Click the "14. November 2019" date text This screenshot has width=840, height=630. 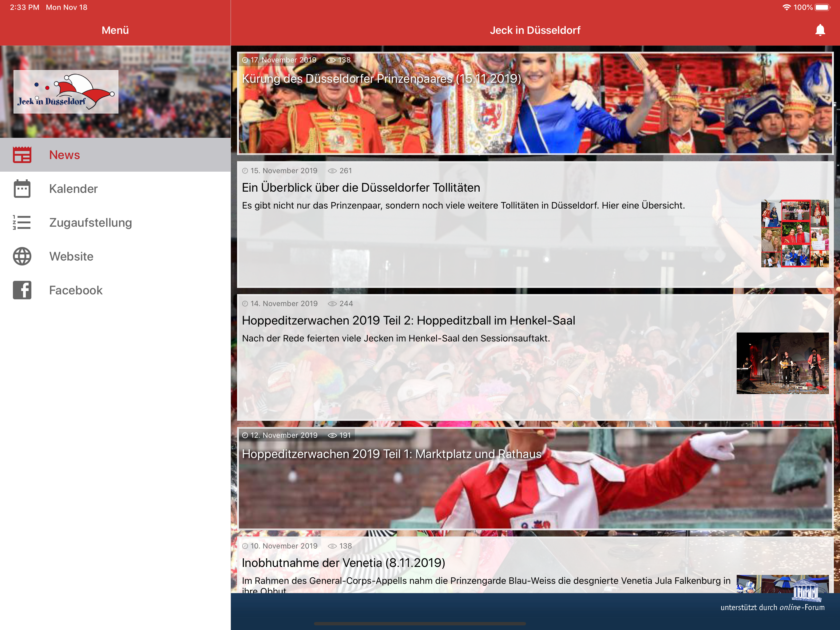(284, 304)
